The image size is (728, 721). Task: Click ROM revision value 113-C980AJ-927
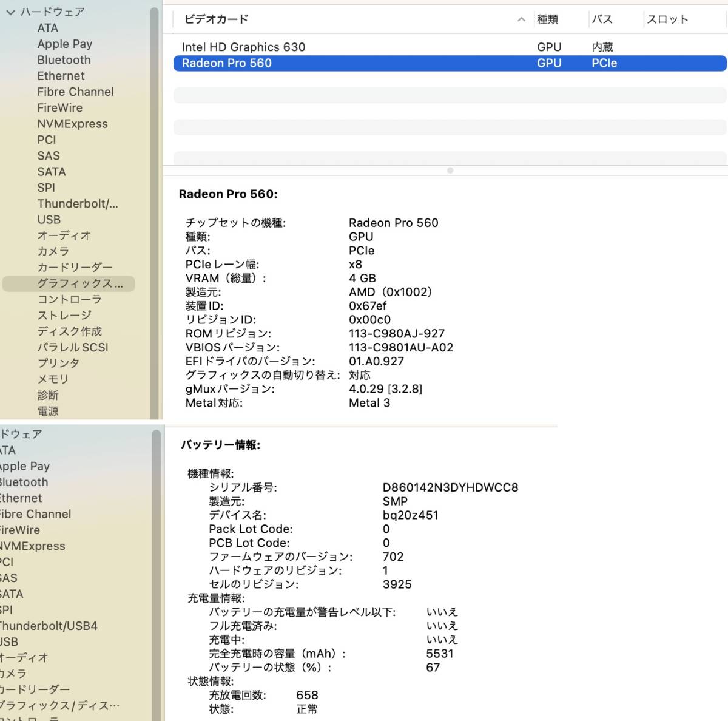pos(397,334)
